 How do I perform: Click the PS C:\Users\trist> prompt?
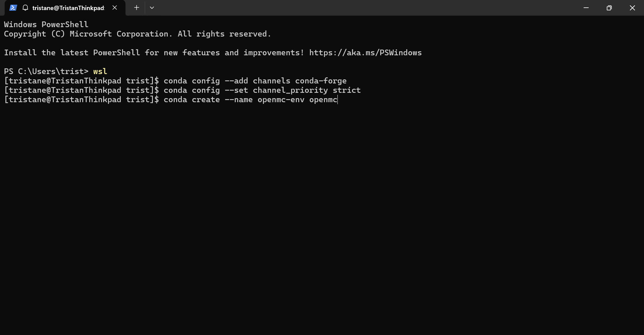tap(46, 71)
